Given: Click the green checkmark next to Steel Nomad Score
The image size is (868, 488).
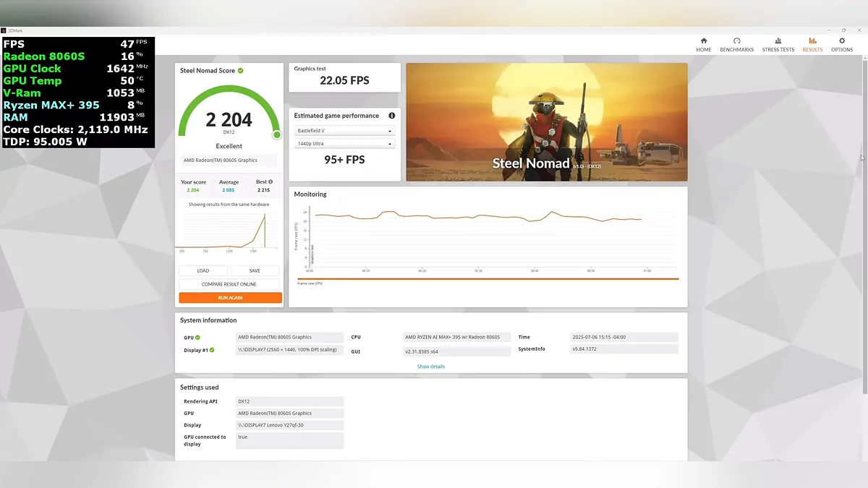Looking at the screenshot, I should pyautogui.click(x=241, y=71).
